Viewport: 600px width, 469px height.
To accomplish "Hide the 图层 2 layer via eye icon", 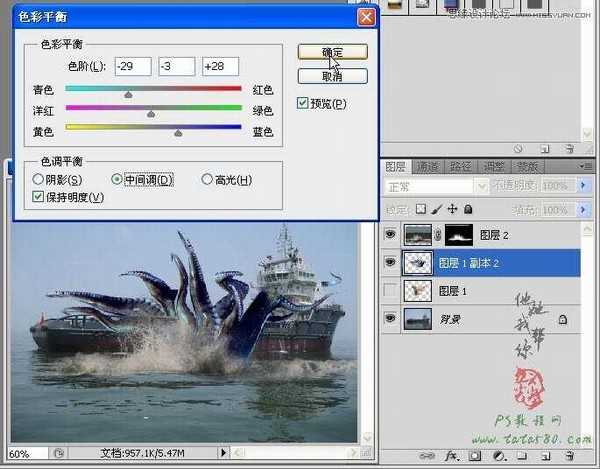I will [x=391, y=235].
